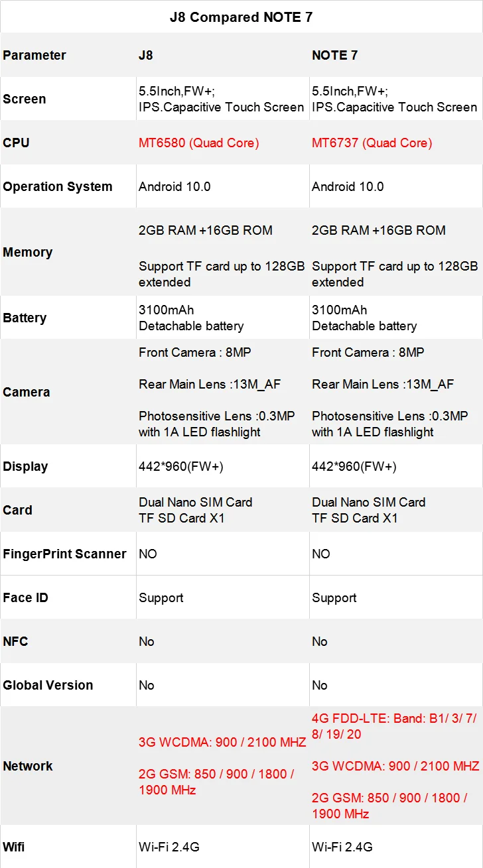Click NOTE 7's Wi-Fi 2.4G cell
Viewport: 483px width, 868px height.
(396, 847)
